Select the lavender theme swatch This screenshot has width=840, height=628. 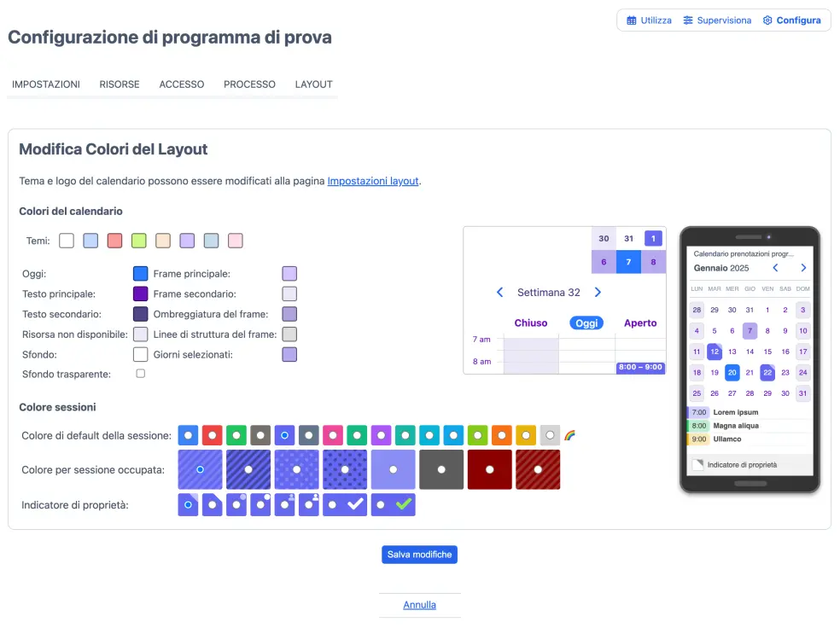(187, 241)
